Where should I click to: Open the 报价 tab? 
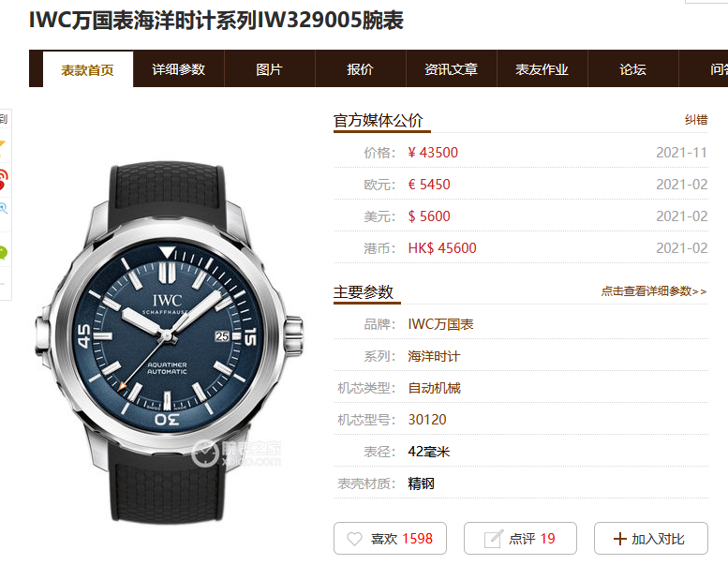(x=361, y=69)
